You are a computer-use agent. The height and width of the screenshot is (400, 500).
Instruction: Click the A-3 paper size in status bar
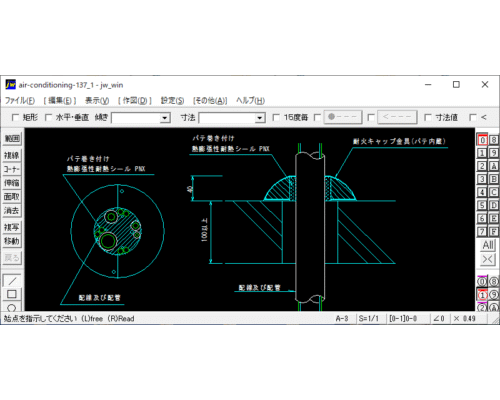(x=342, y=318)
